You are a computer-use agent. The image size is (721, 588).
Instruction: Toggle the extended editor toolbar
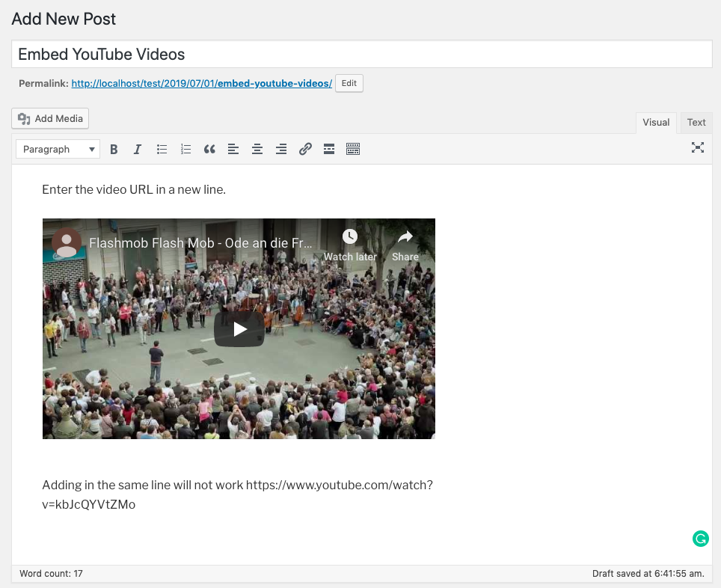click(352, 149)
